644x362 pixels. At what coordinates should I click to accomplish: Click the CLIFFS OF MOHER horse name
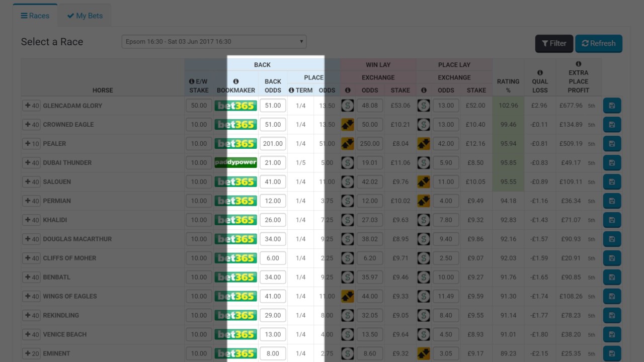[x=69, y=258]
